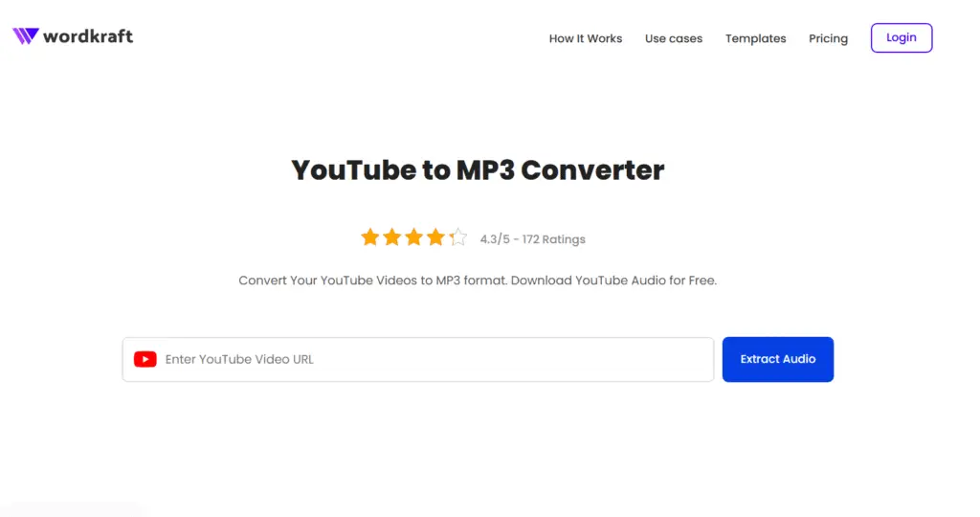This screenshot has width=980, height=517.
Task: Click the Login button
Action: pos(902,37)
